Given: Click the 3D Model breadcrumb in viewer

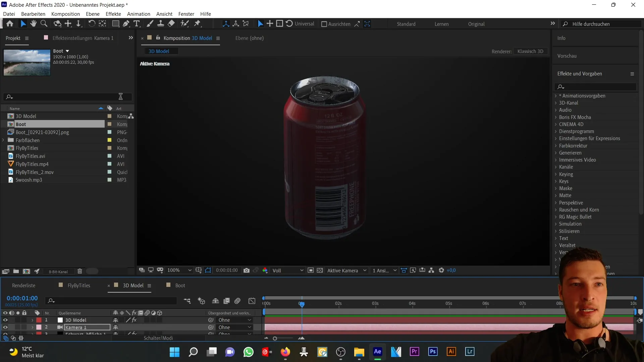Looking at the screenshot, I should (159, 51).
